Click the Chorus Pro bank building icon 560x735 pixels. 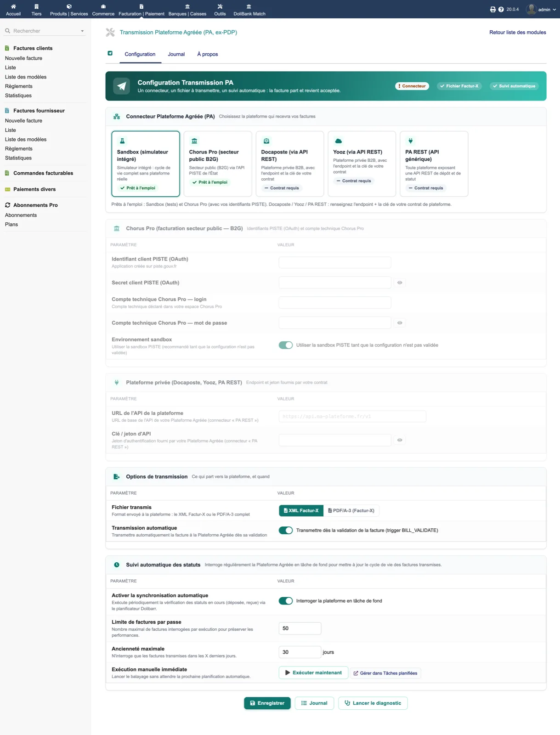tap(194, 141)
